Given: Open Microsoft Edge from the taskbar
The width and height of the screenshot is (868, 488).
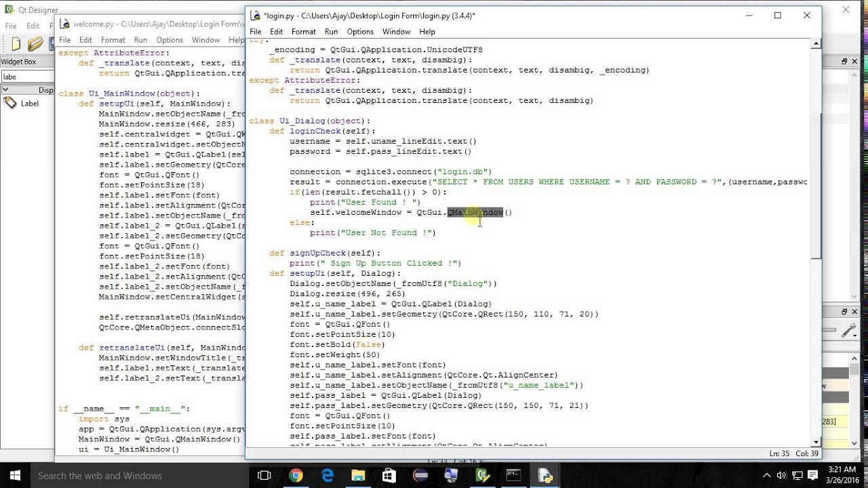Looking at the screenshot, I should click(x=327, y=475).
